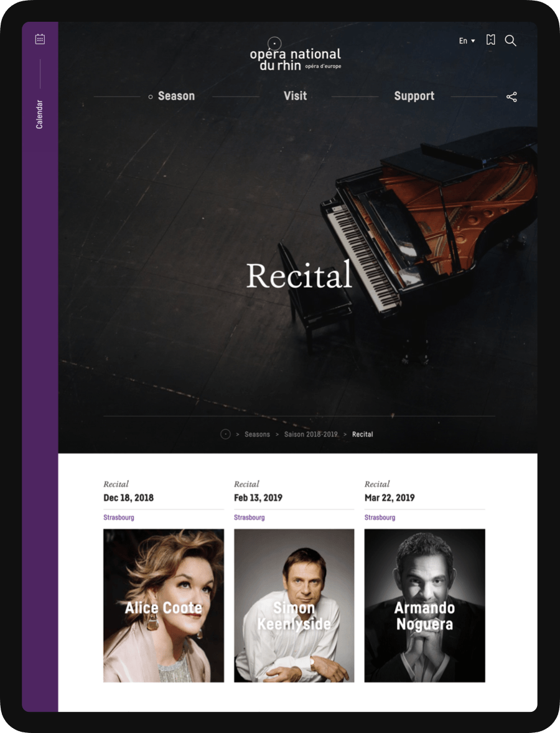This screenshot has height=733, width=560.
Task: Click the Dec 18, 2018 recital date
Action: [128, 498]
